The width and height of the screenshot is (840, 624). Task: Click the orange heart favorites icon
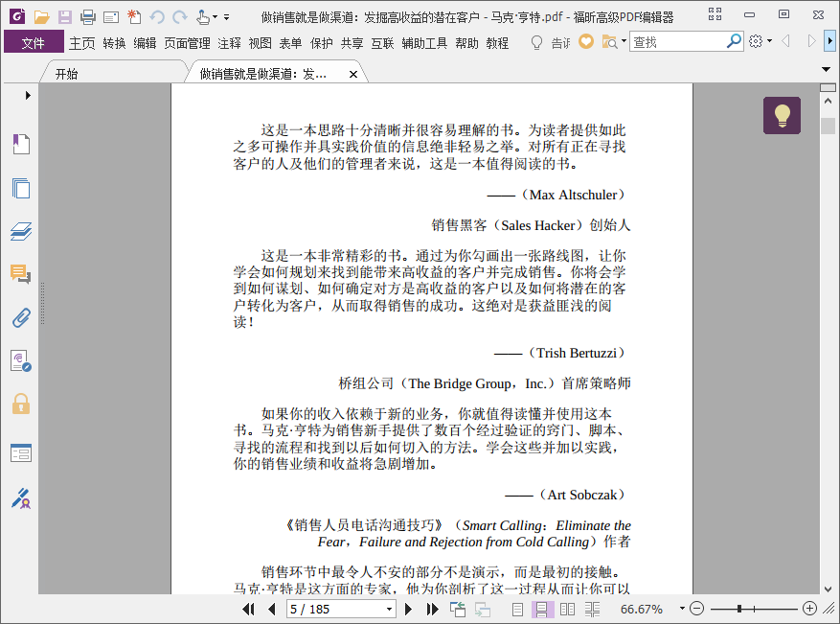[x=586, y=41]
